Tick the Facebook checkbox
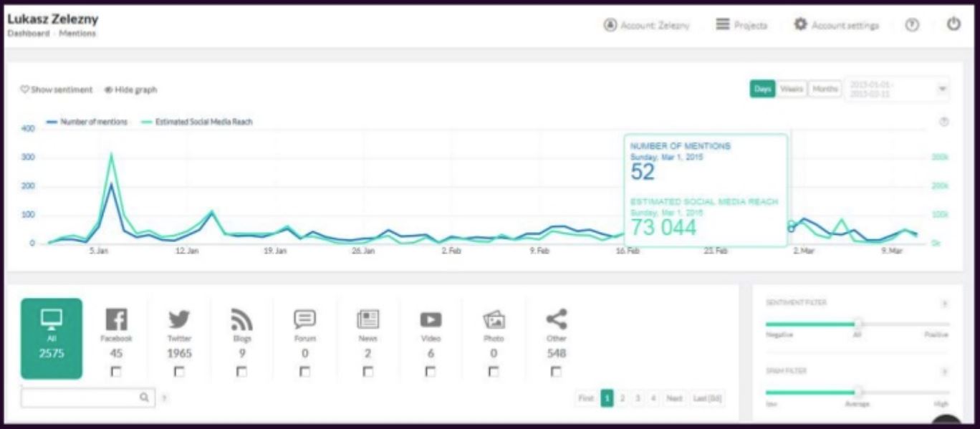Viewport: 980px width, 429px height. [x=116, y=372]
